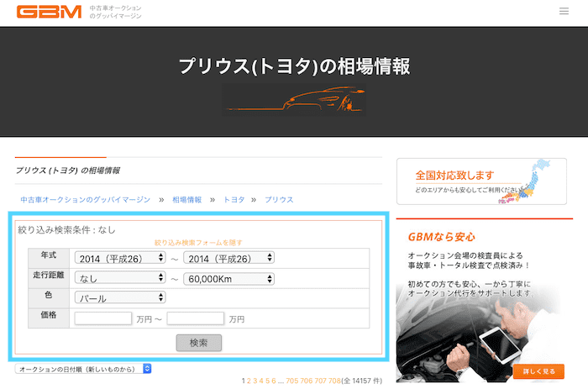The image size is (588, 389).
Task: Click the 色 row label
Action: click(49, 295)
